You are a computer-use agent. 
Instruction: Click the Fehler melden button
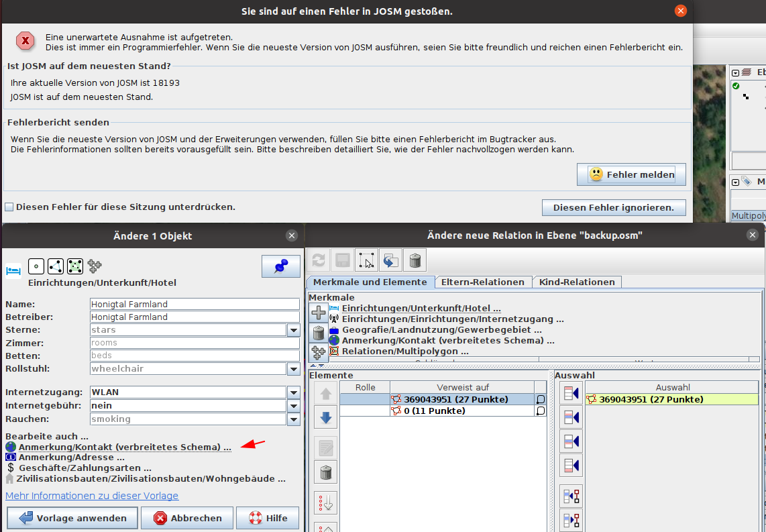(631, 174)
